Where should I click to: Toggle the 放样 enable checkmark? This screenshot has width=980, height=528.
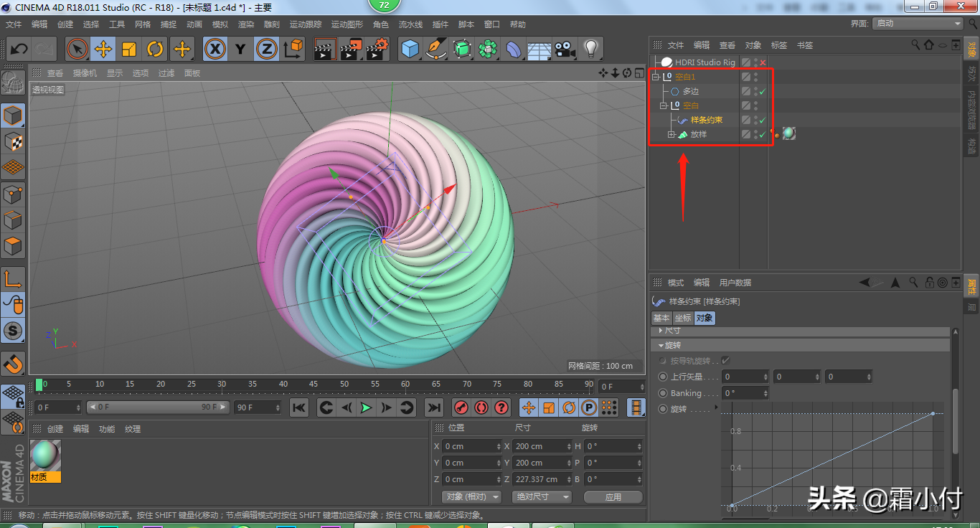click(x=763, y=135)
